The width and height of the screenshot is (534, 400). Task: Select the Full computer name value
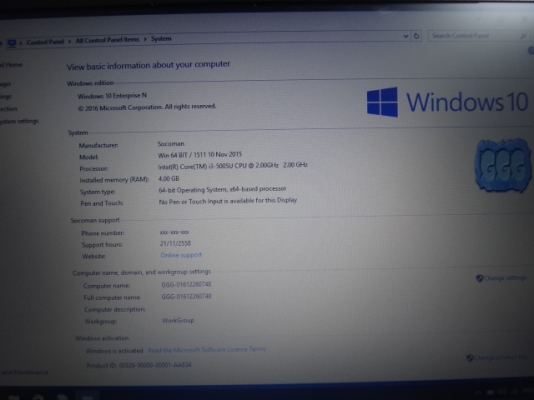click(x=186, y=296)
